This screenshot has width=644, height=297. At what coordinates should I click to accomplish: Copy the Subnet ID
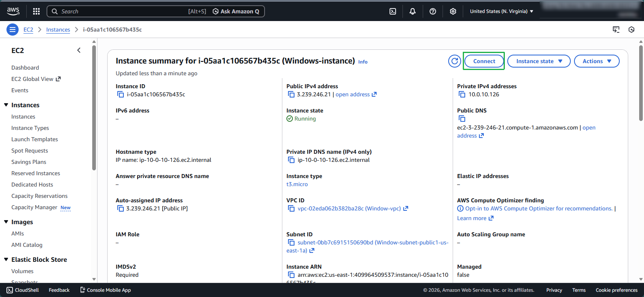coord(291,242)
